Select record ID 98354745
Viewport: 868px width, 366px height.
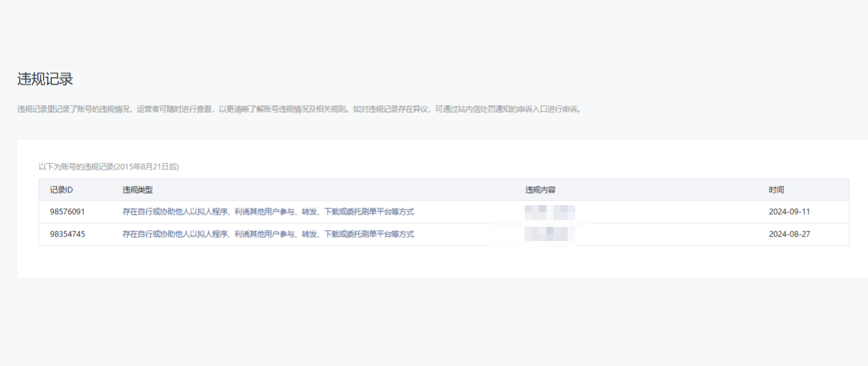pyautogui.click(x=67, y=234)
